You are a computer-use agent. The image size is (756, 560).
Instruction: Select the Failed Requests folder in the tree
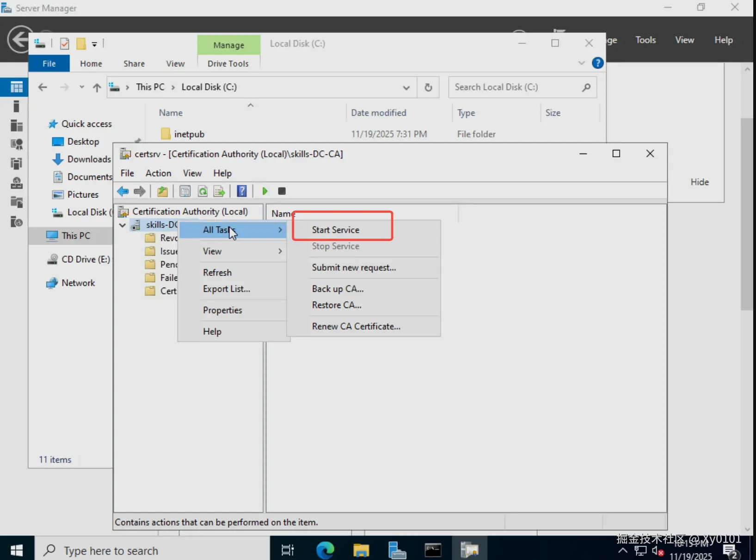161,277
